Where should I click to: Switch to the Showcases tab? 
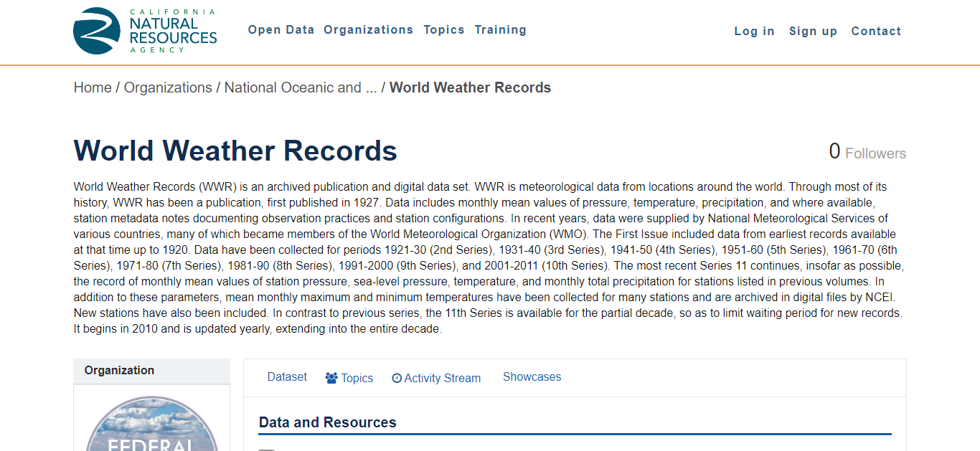click(x=532, y=377)
